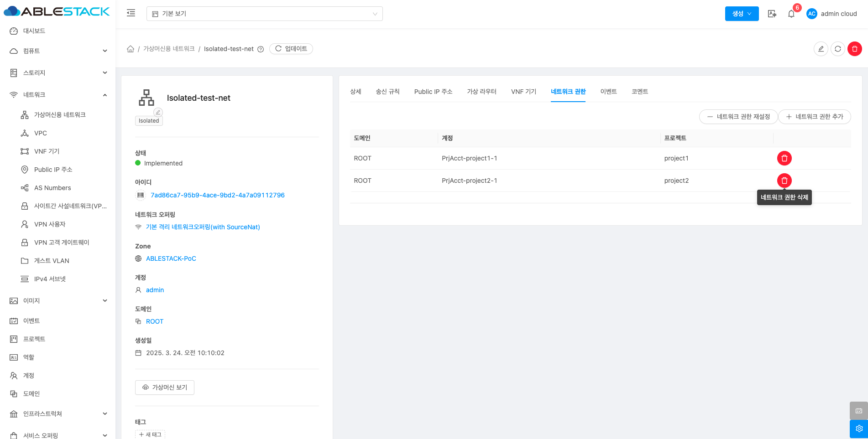Delete network permission for project1
The image size is (868, 439).
click(784, 158)
